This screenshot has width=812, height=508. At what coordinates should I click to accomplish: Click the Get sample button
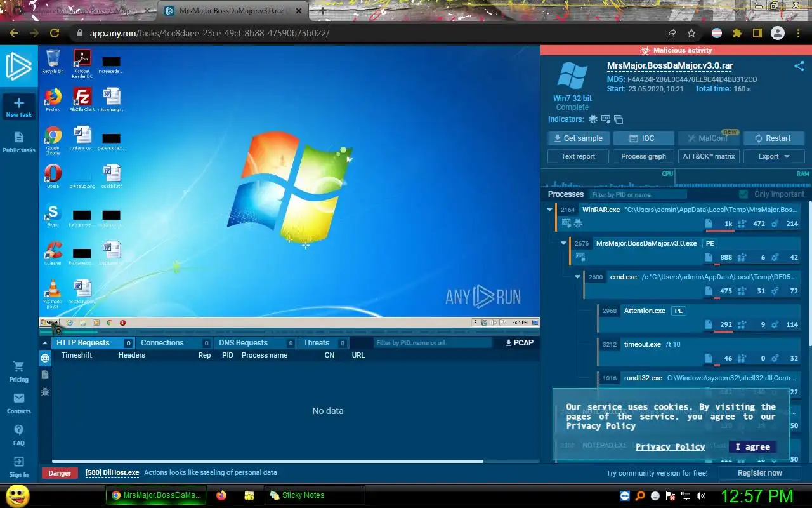click(578, 138)
